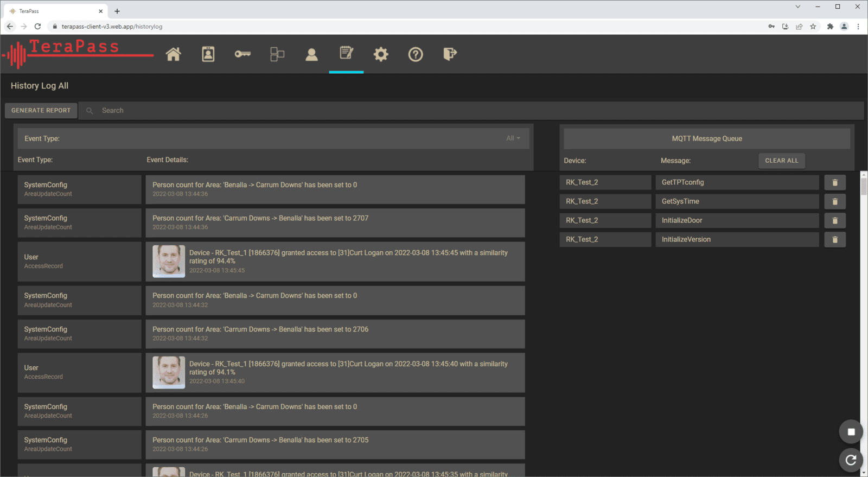Image resolution: width=868 pixels, height=477 pixels.
Task: Click into the Search field
Action: coord(325,111)
